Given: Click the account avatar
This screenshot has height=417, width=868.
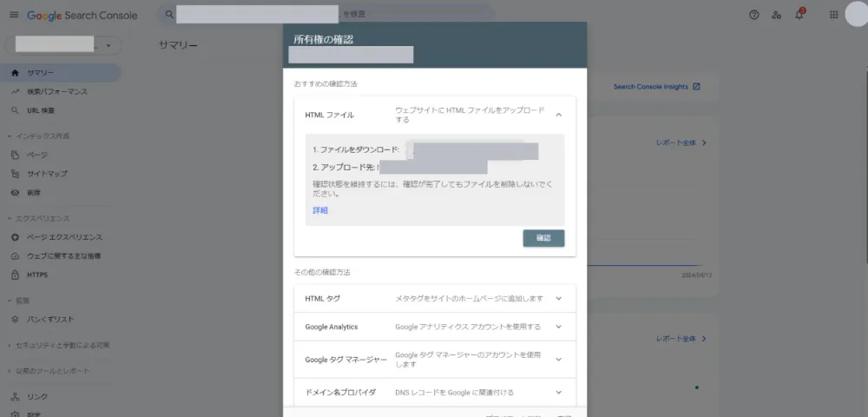Looking at the screenshot, I should click(x=857, y=15).
